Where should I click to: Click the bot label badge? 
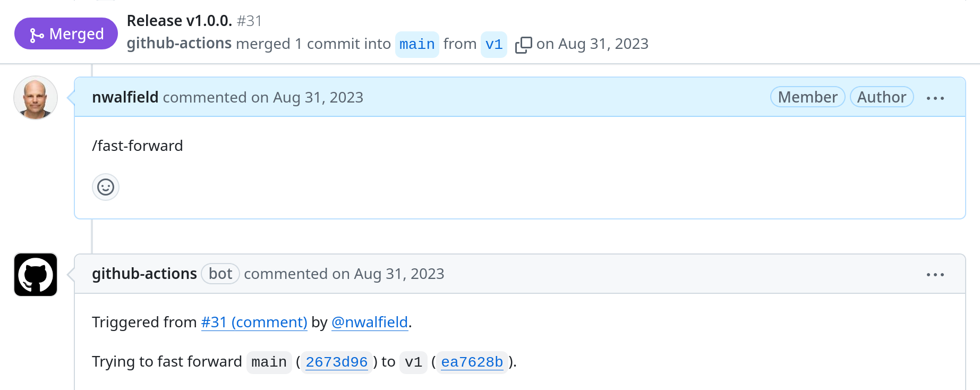tap(220, 274)
